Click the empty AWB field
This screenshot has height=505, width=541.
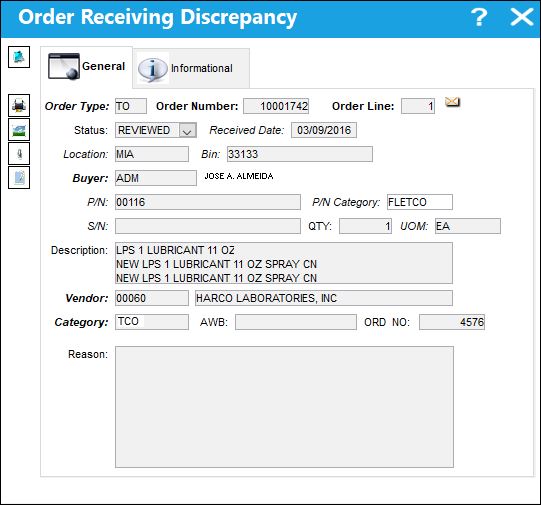click(x=296, y=322)
